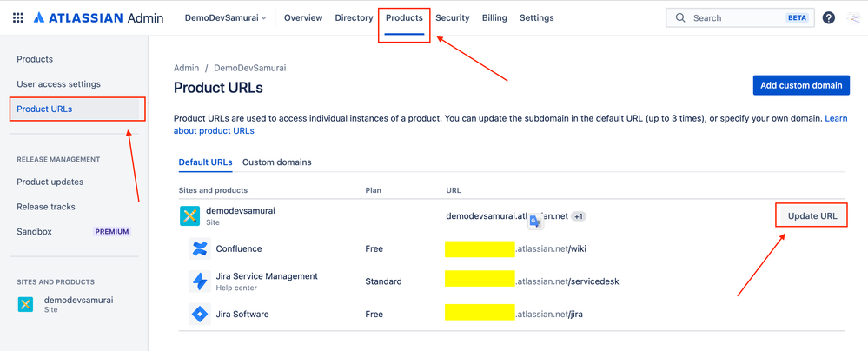This screenshot has height=351, width=868.
Task: Click the Search input field
Action: [x=740, y=17]
